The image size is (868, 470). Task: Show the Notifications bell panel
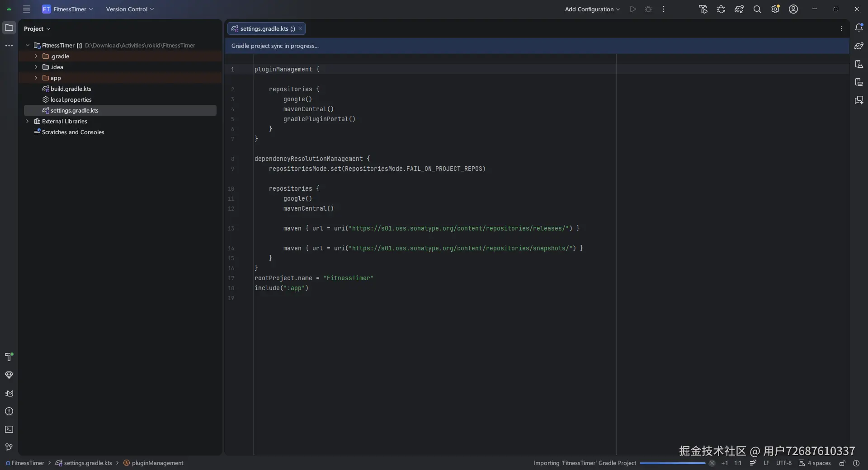859,28
